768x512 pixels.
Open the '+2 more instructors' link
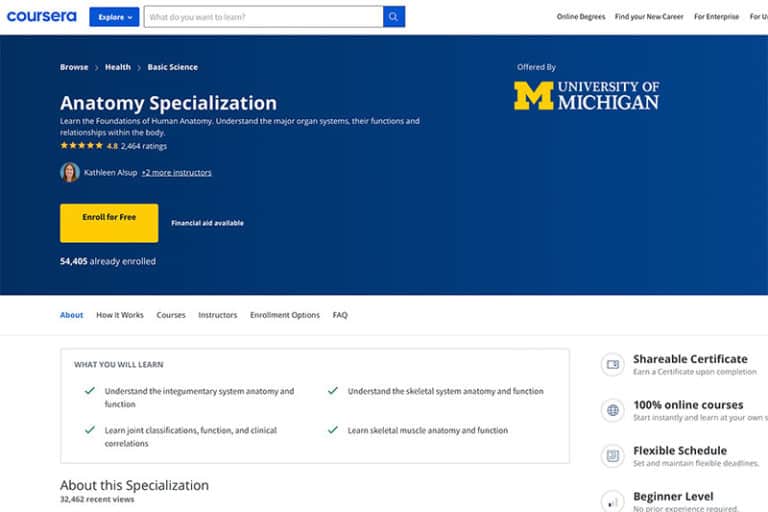pyautogui.click(x=176, y=172)
